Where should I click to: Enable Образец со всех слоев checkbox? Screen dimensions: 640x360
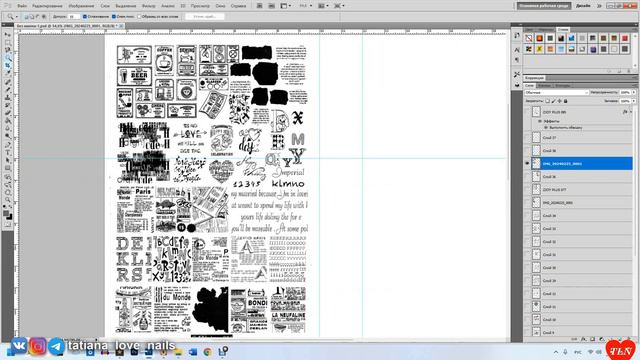(x=139, y=17)
